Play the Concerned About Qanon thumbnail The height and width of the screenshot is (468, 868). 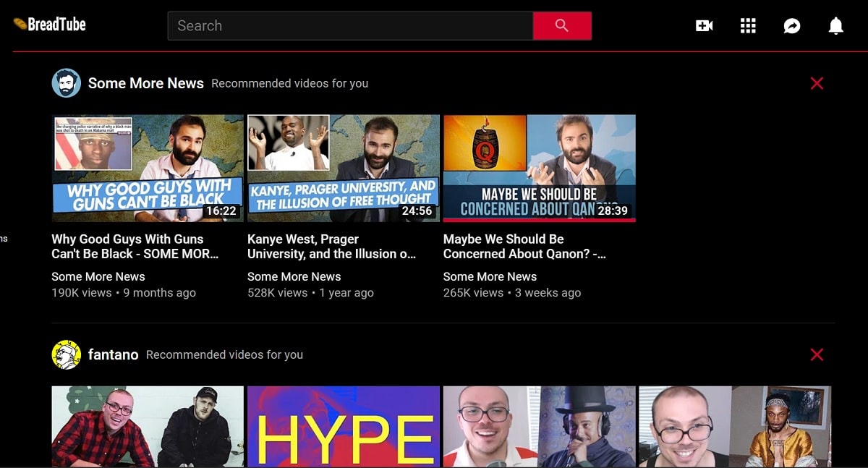point(540,168)
